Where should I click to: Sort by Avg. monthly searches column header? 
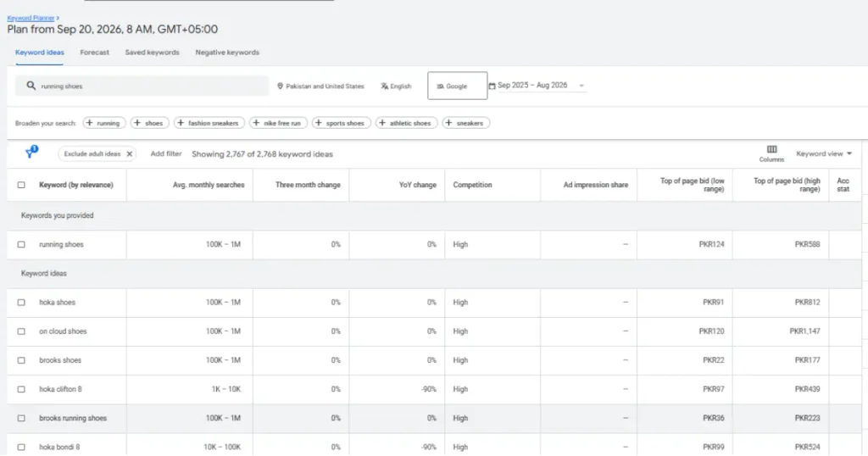click(209, 185)
